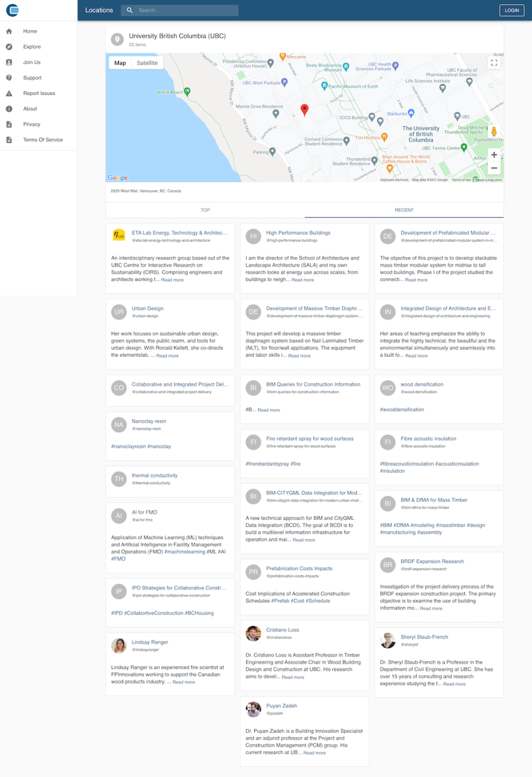Click Read more on Urban Design card
The image size is (532, 777).
coord(167,356)
